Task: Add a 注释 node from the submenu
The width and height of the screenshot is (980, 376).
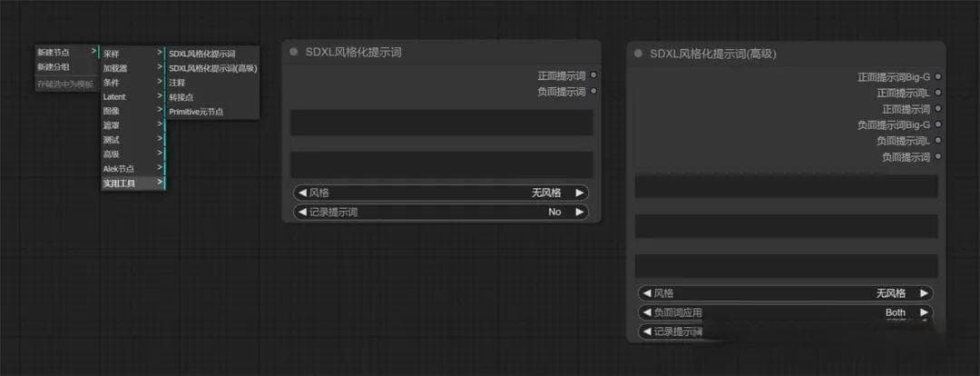Action: (x=212, y=83)
